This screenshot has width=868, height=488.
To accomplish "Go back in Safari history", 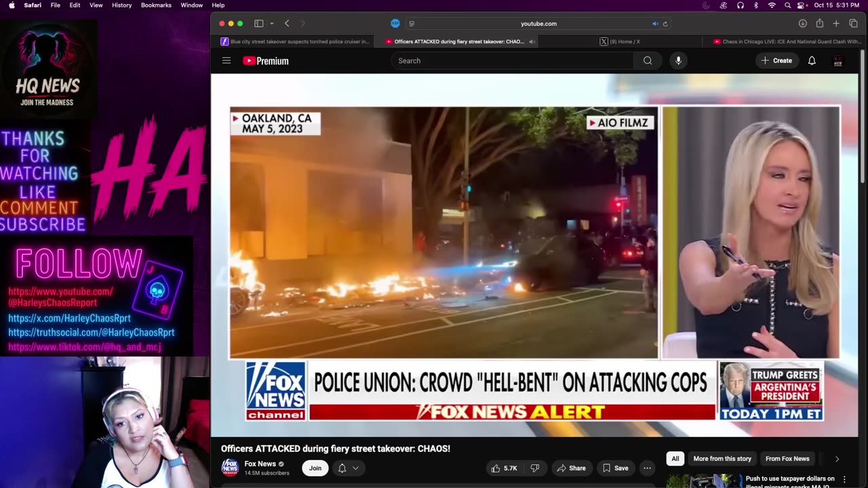I will (287, 23).
